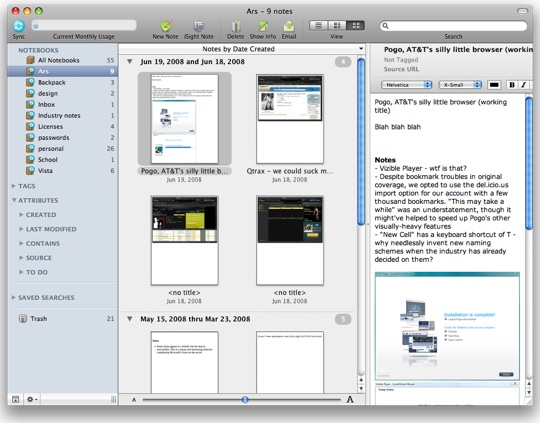Click the small A thumbnail size icon
The image size is (540, 423).
[x=134, y=400]
